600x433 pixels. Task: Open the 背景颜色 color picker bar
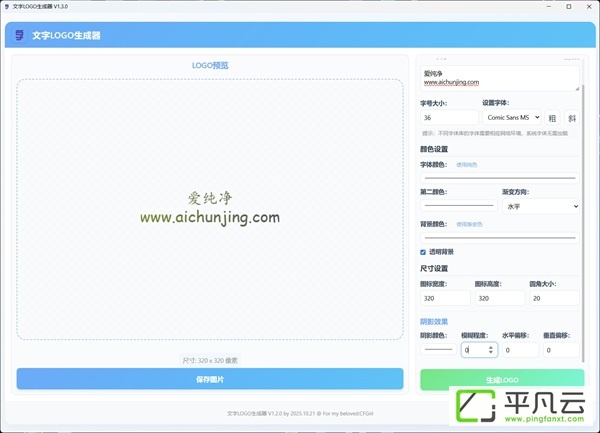pyautogui.click(x=500, y=238)
